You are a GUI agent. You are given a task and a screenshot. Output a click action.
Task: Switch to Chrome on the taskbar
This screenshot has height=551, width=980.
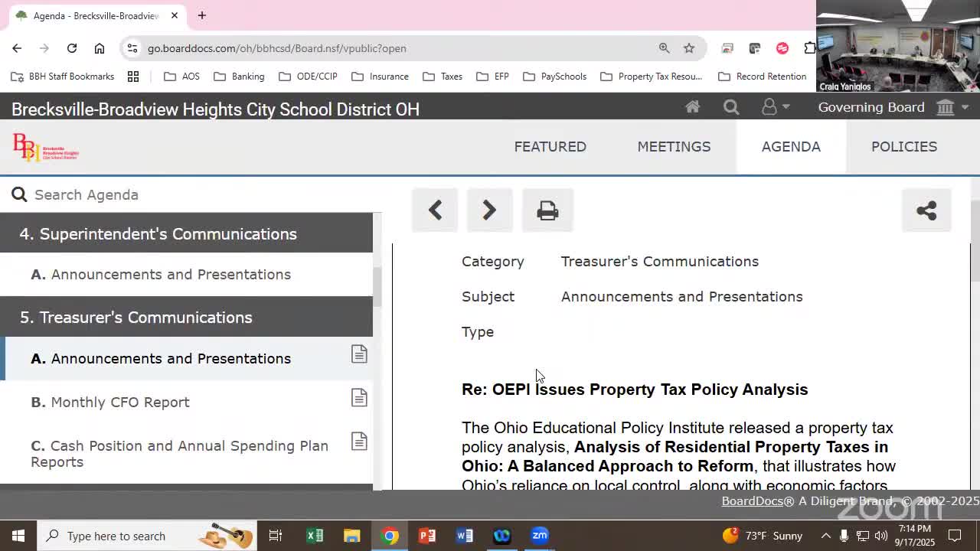point(390,536)
